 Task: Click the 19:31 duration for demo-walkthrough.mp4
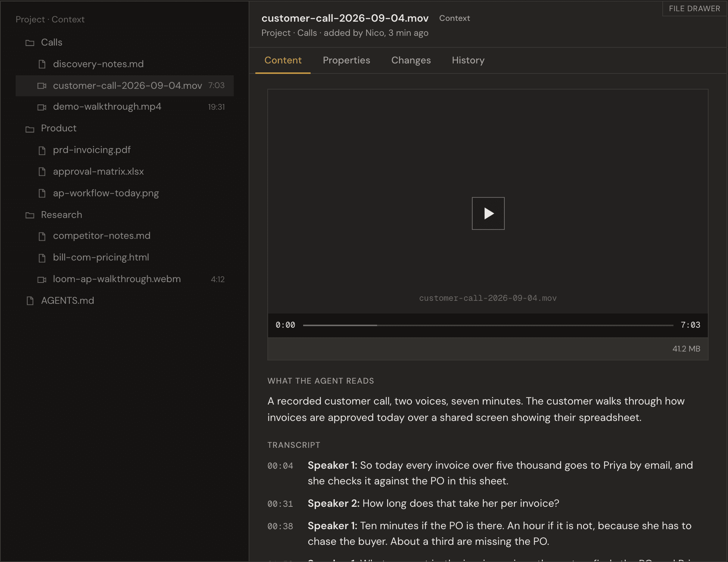[216, 107]
